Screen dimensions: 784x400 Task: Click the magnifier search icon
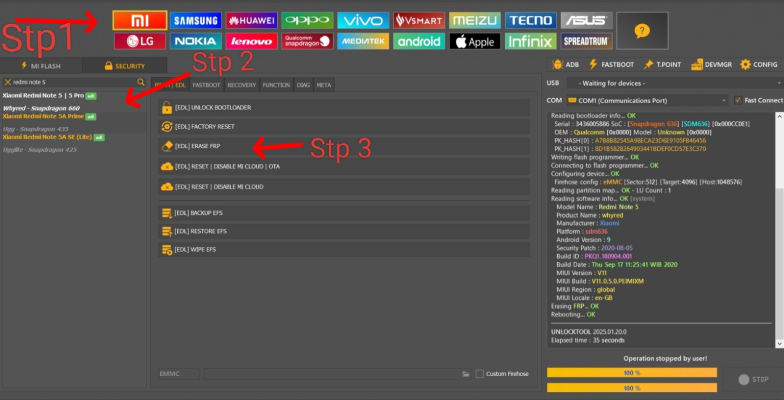point(141,82)
